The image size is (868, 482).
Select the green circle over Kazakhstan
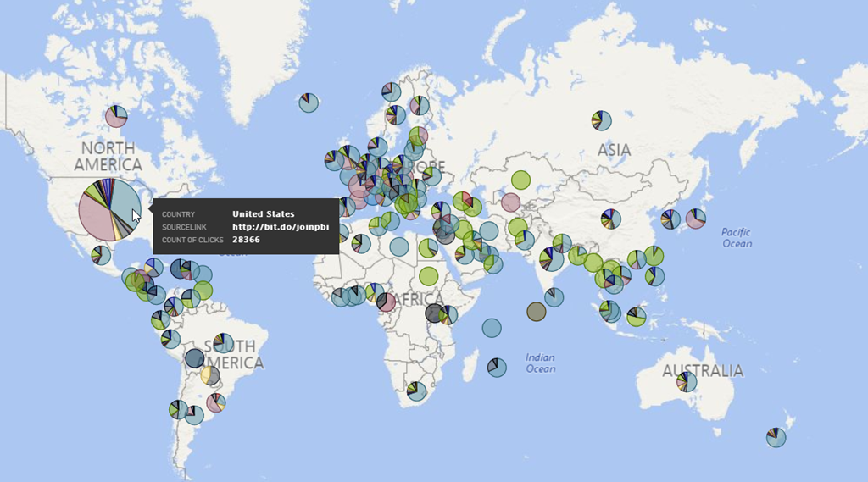(520, 180)
